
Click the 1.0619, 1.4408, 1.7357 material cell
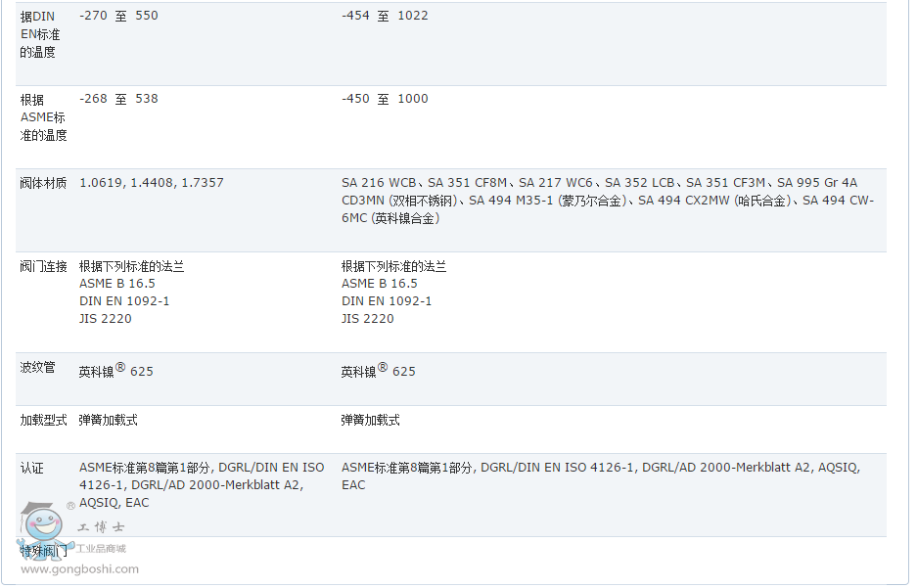152,183
